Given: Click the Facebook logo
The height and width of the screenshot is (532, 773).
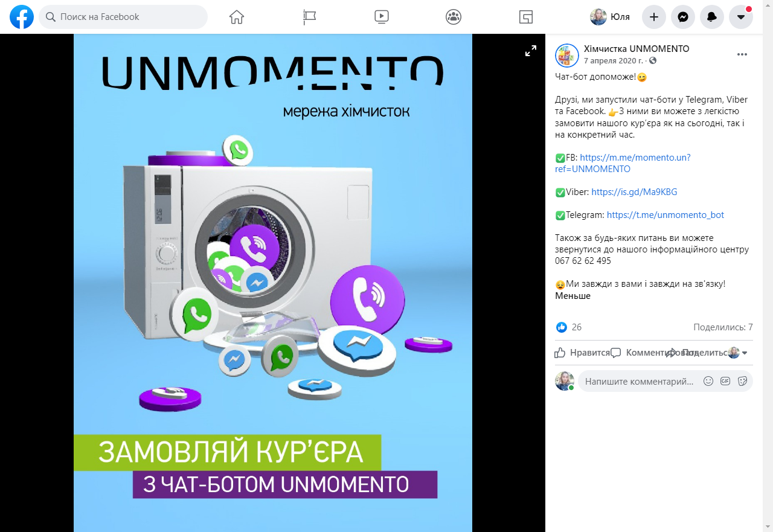Looking at the screenshot, I should [22, 17].
